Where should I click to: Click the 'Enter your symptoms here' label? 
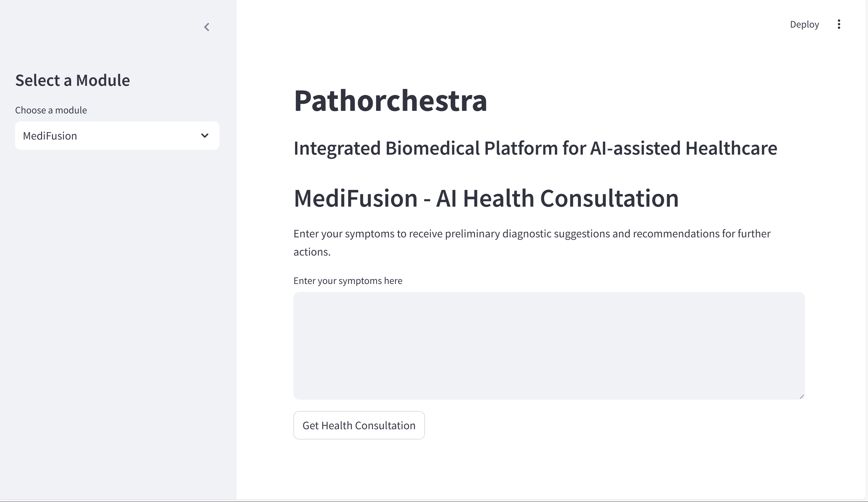[x=348, y=281]
